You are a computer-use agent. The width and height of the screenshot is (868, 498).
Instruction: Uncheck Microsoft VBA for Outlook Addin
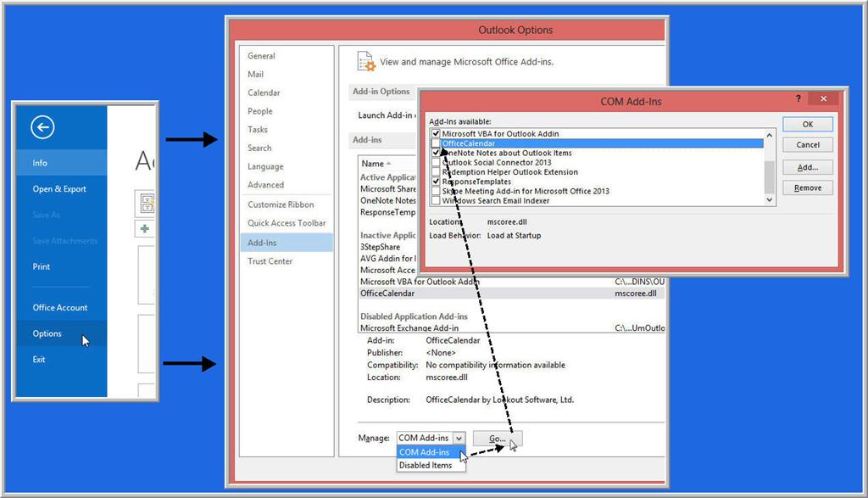pos(436,134)
